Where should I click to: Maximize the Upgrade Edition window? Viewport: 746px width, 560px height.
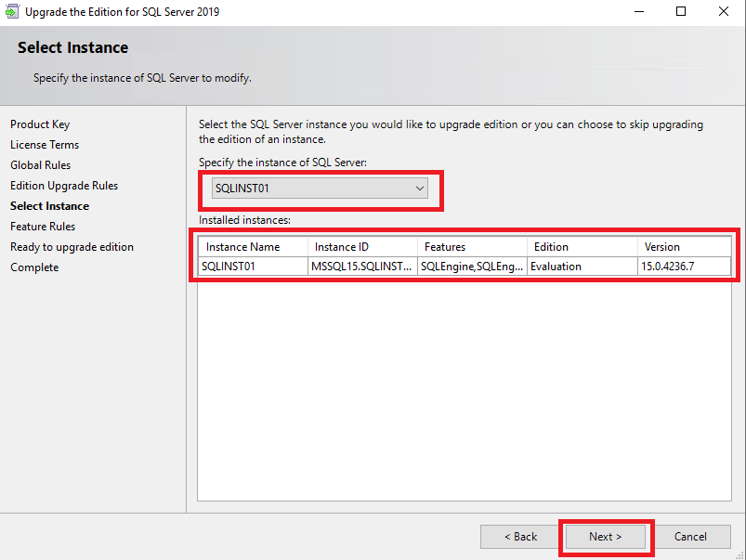coord(681,11)
